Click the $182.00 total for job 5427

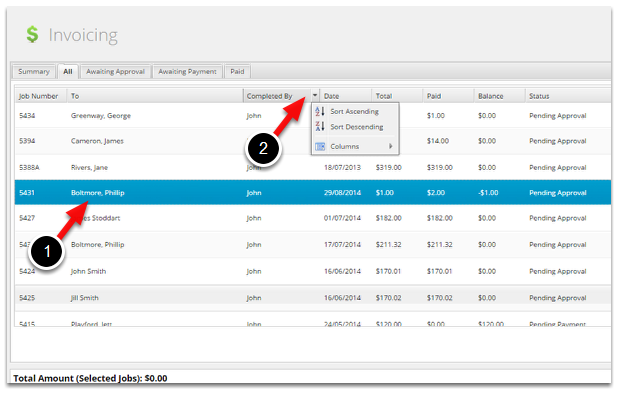[389, 218]
